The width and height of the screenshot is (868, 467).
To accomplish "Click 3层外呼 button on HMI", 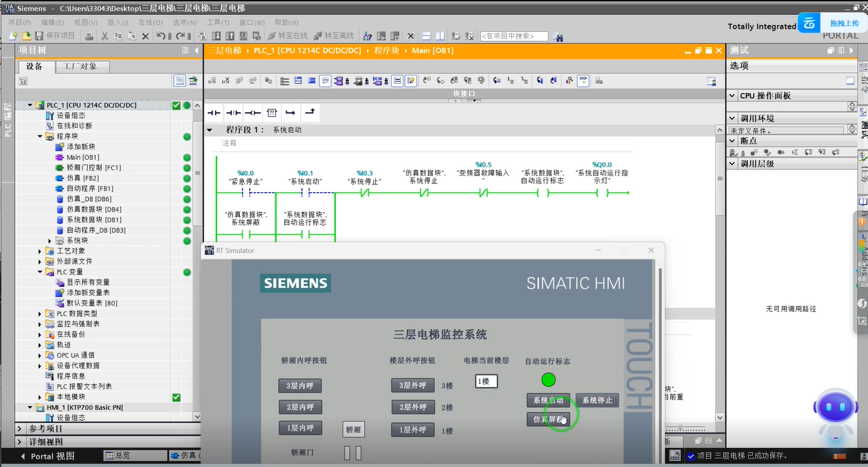I will [413, 385].
